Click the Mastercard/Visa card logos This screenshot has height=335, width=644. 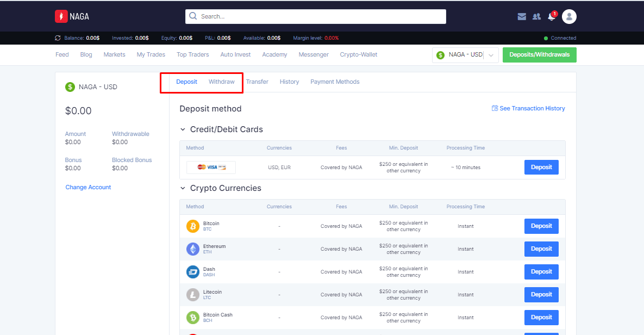point(211,167)
